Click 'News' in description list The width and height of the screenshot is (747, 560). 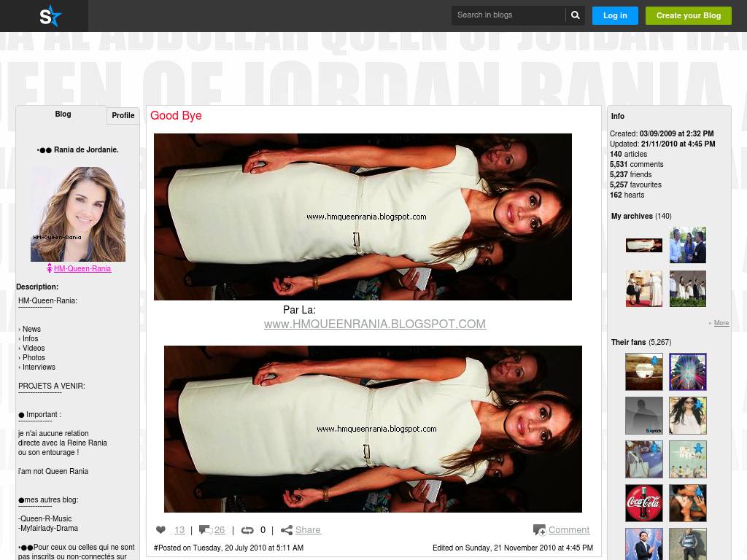31,329
